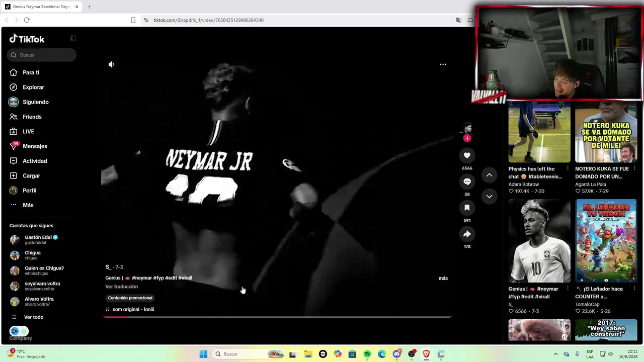Open Spotify from the taskbar
This screenshot has height=362, width=644.
pyautogui.click(x=367, y=354)
